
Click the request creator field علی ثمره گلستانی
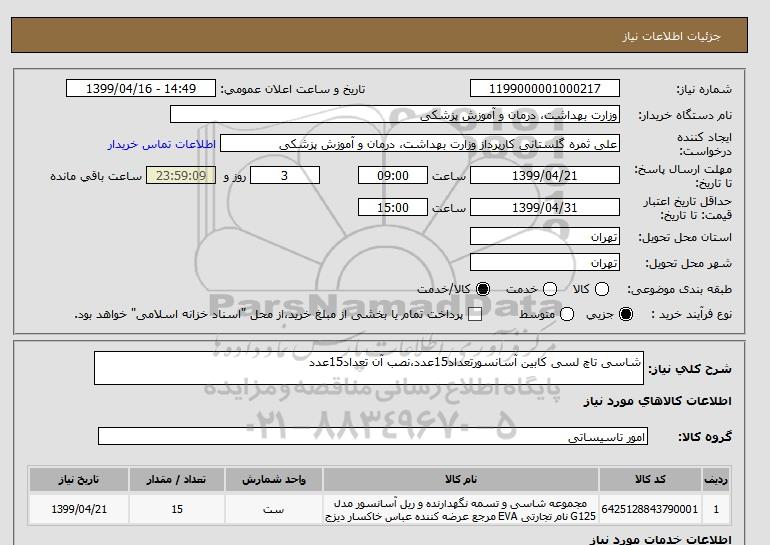coord(420,144)
